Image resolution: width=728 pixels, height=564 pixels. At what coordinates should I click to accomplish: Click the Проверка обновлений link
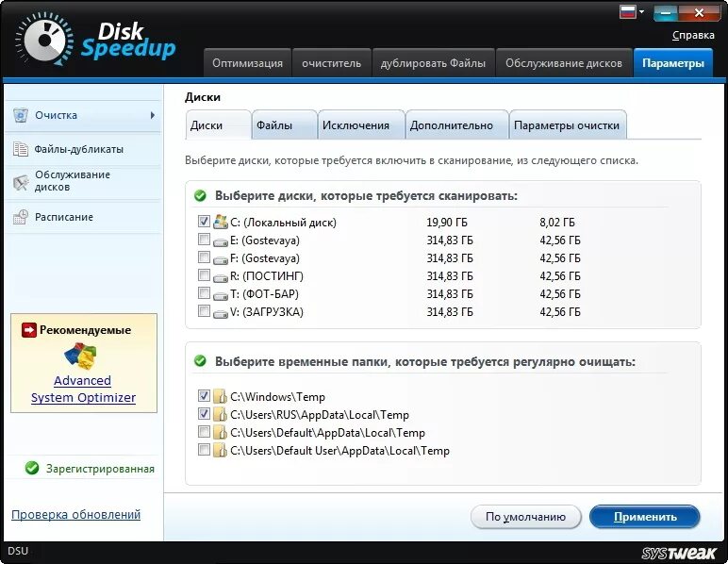pyautogui.click(x=75, y=514)
